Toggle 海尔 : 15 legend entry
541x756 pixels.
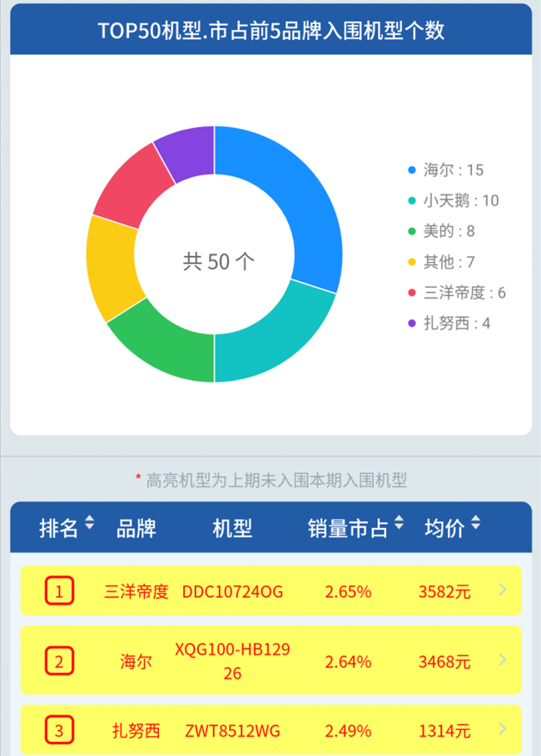point(445,170)
